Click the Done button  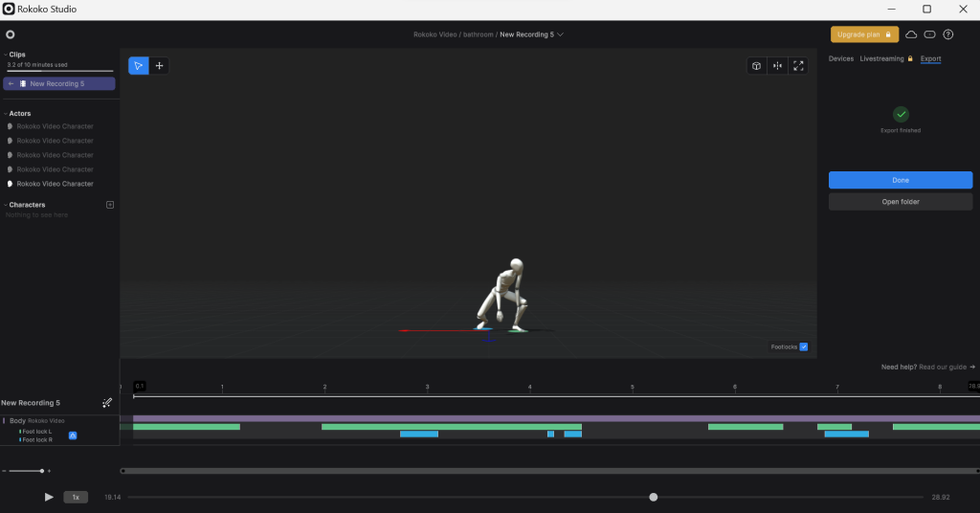[x=901, y=180]
